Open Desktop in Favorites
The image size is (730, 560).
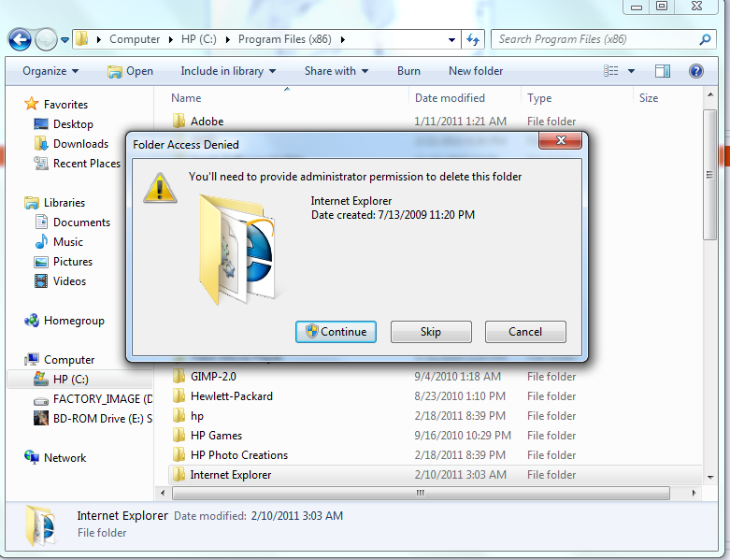pos(64,124)
